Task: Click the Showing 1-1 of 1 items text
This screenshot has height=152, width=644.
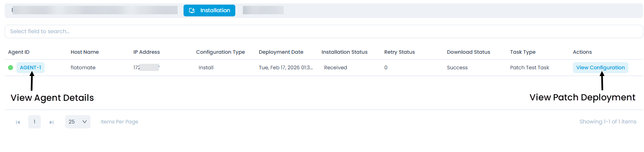Action: coord(608,122)
